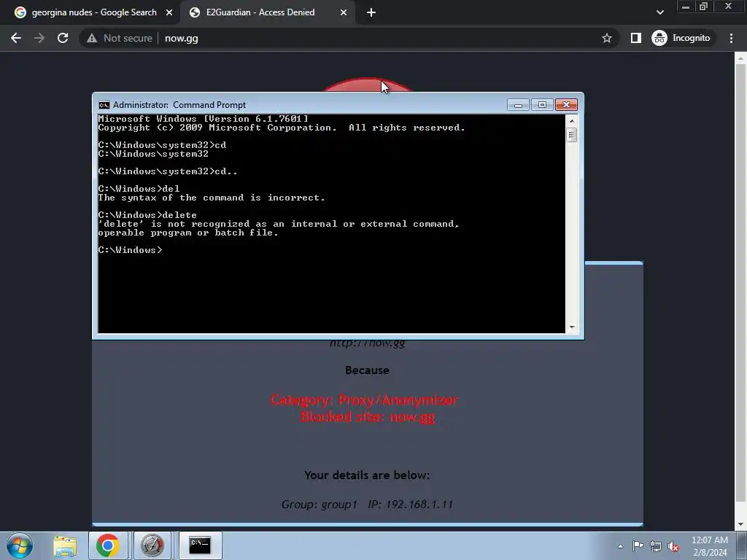The width and height of the screenshot is (747, 560).
Task: Open Windows Explorer from the taskbar
Action: 65,545
